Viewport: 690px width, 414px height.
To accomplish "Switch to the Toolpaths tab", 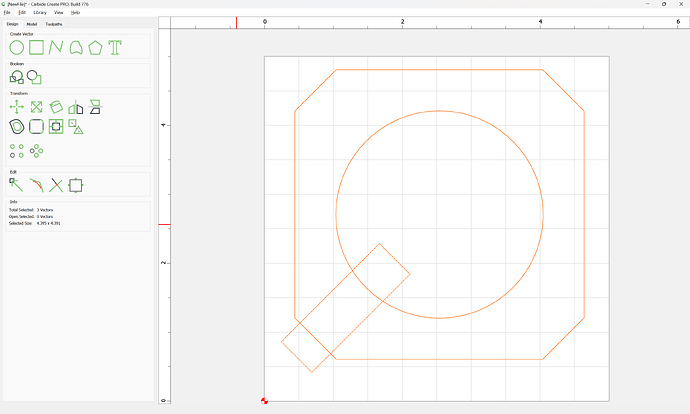I will tap(54, 24).
